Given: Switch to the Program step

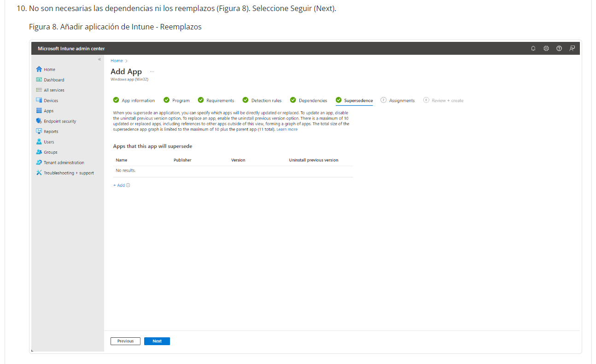Looking at the screenshot, I should (176, 100).
